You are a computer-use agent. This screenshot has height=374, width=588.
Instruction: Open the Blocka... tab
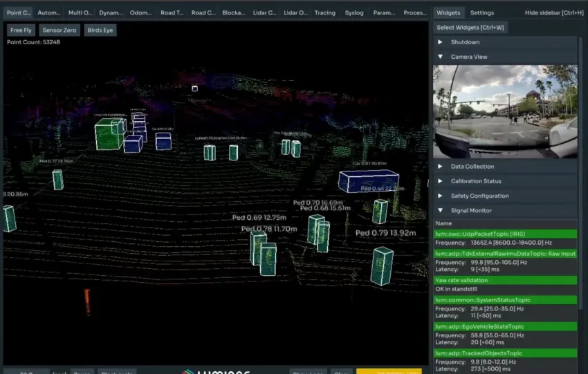pyautogui.click(x=233, y=12)
